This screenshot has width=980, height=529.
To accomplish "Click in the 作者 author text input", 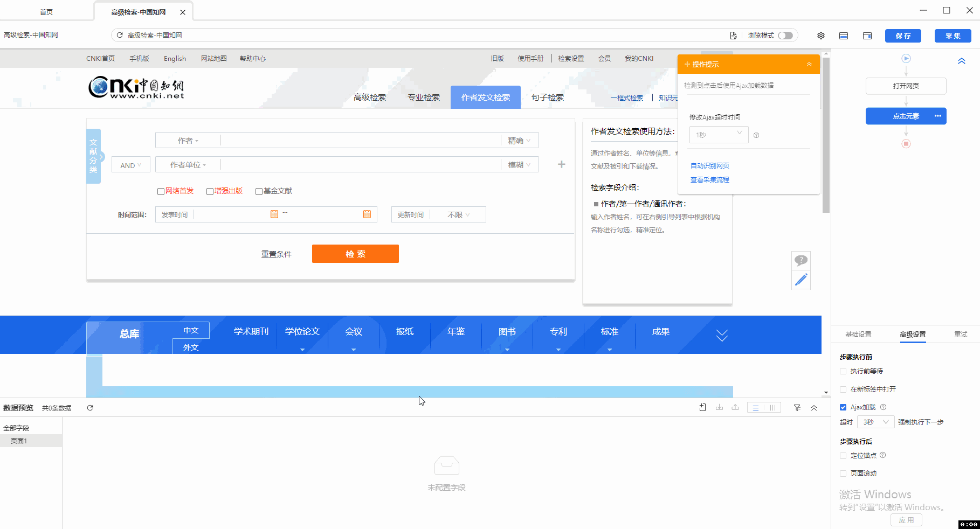I will click(x=360, y=141).
